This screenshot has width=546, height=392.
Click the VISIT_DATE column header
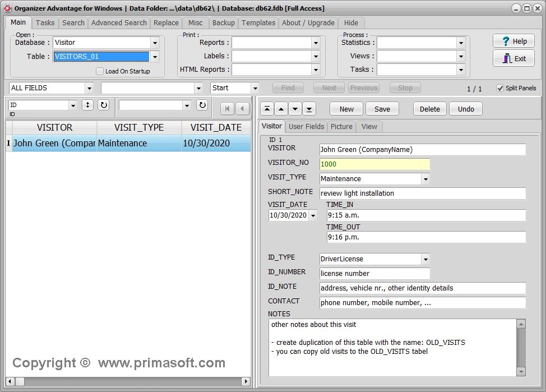216,127
